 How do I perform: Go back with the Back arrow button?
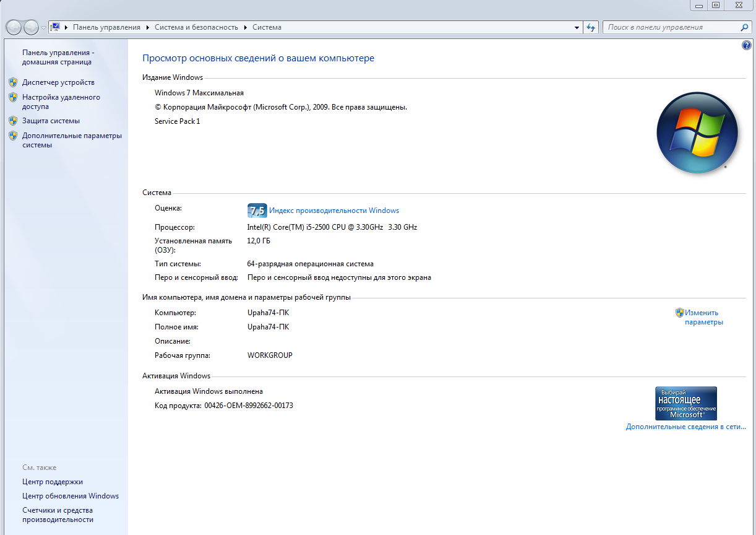pos(14,27)
